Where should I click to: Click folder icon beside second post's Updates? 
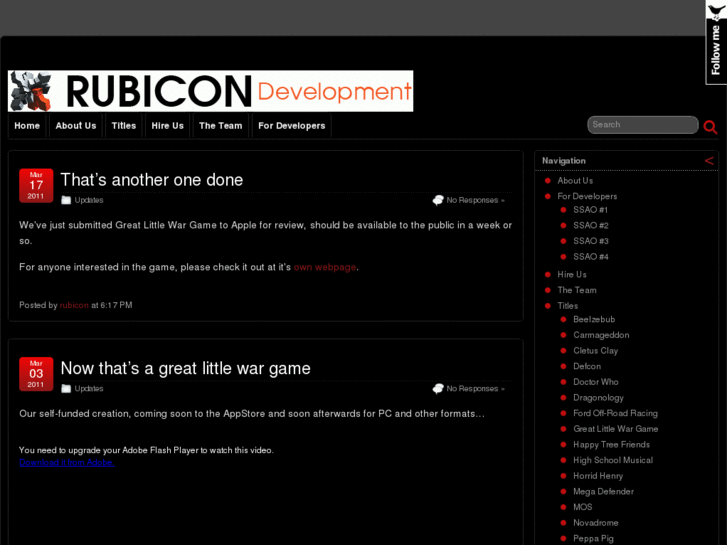[66, 388]
